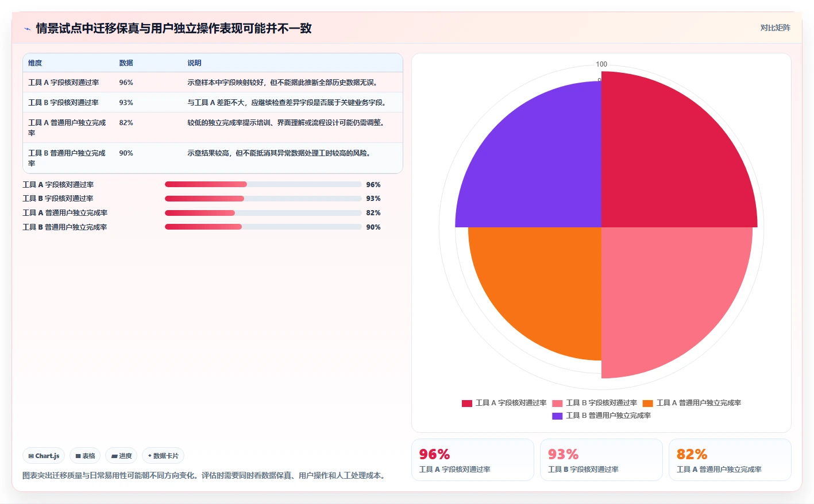Toggle legend item 工具 B 字段核对通过率
Viewport: 814px width, 504px height.
595,403
